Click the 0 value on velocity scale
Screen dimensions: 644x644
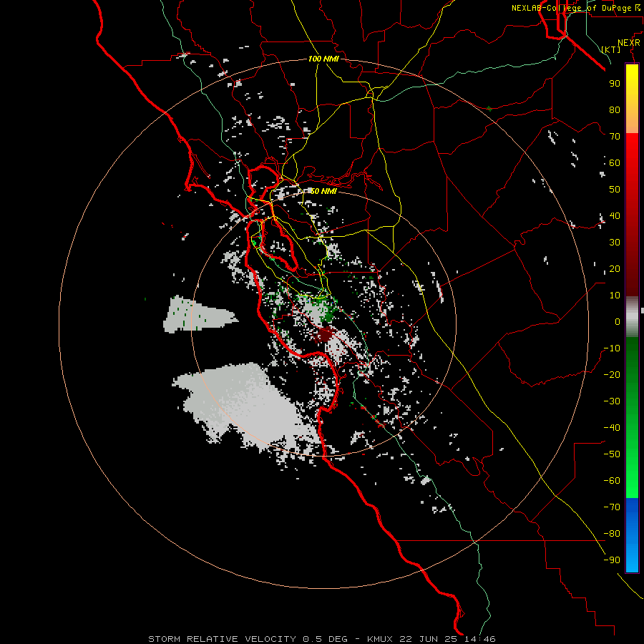click(618, 321)
